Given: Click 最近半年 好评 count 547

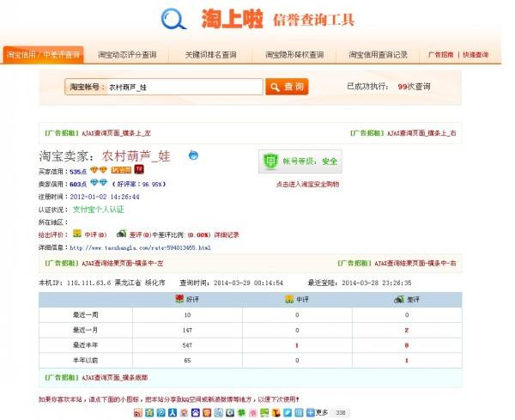Looking at the screenshot, I should tap(187, 345).
